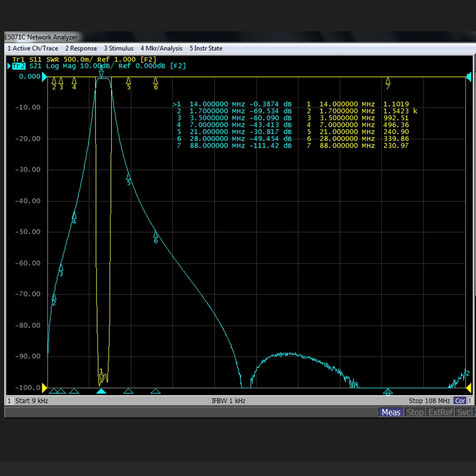Open the 1 Active Ch/Trace menu
Image resolution: width=476 pixels, height=476 pixels.
(33, 48)
